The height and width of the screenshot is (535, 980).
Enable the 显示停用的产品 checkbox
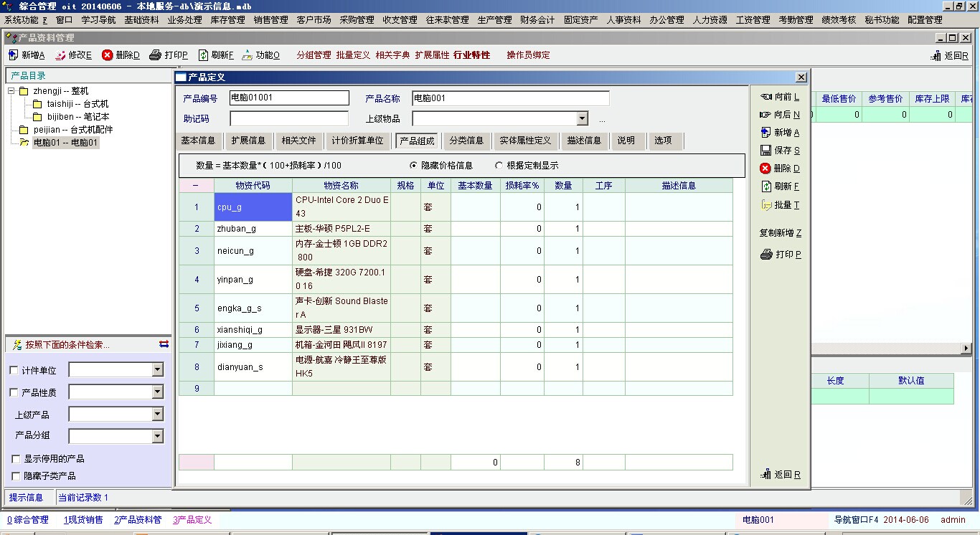(x=16, y=459)
